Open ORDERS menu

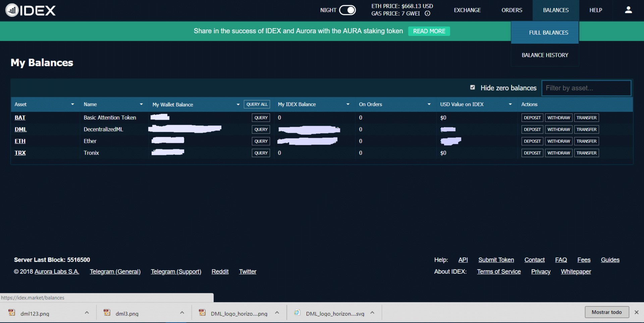click(x=512, y=10)
